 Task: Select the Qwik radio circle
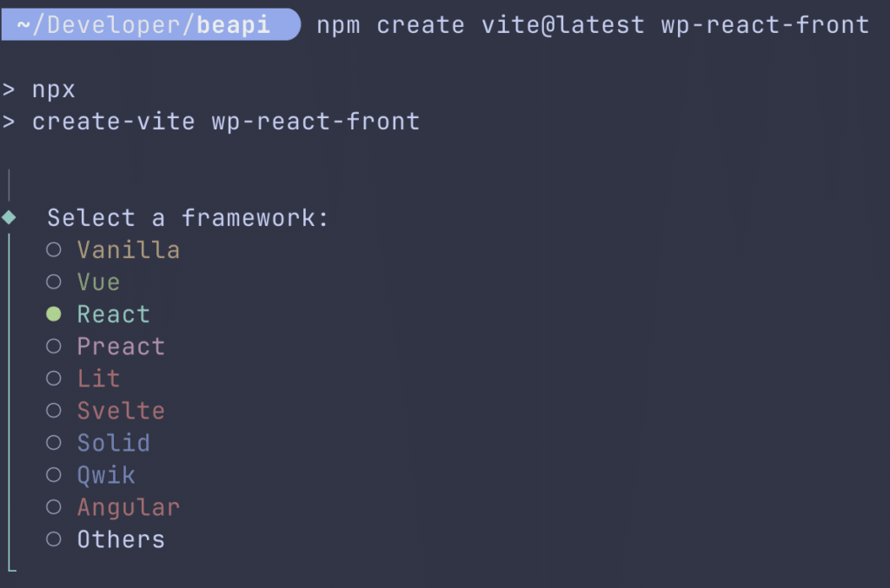pyautogui.click(x=54, y=474)
